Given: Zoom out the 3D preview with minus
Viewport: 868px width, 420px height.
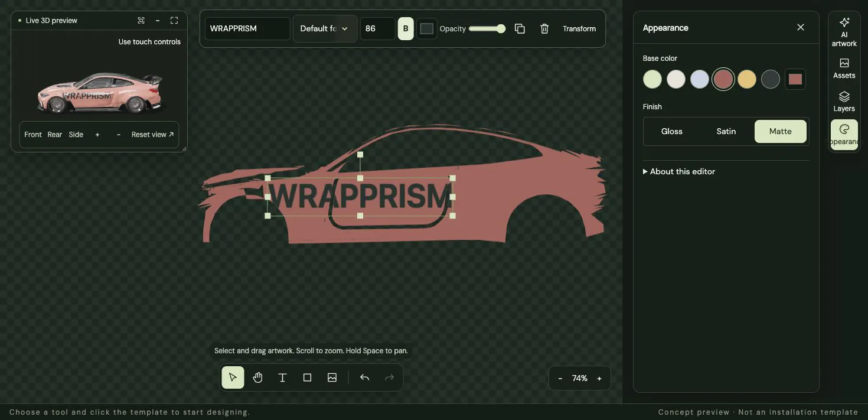Looking at the screenshot, I should (119, 135).
